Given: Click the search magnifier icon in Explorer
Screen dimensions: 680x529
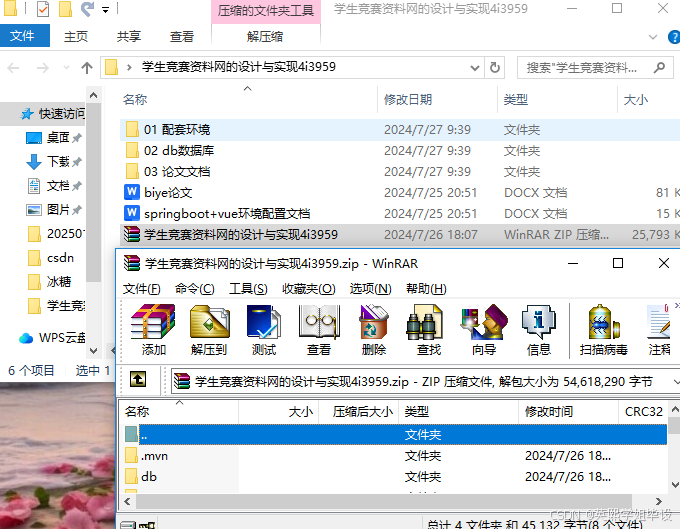Looking at the screenshot, I should tap(659, 67).
